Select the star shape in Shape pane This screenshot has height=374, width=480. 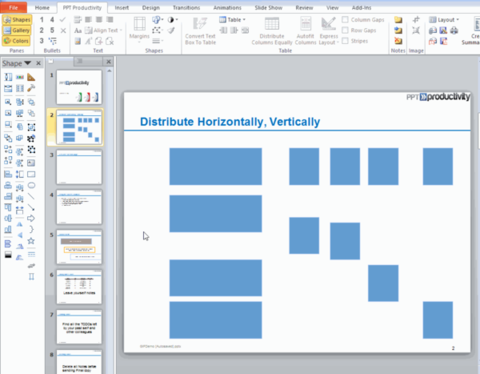click(x=31, y=241)
